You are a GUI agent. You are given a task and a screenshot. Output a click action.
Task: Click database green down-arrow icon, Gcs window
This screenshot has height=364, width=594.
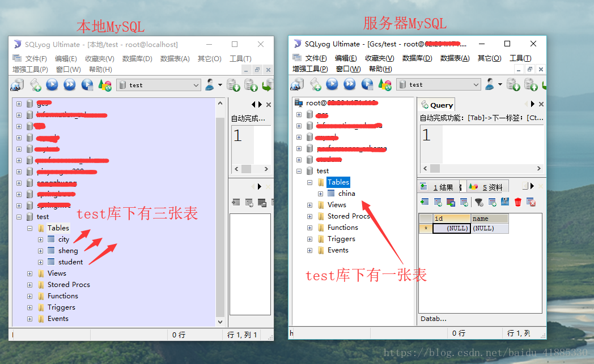[x=514, y=84]
